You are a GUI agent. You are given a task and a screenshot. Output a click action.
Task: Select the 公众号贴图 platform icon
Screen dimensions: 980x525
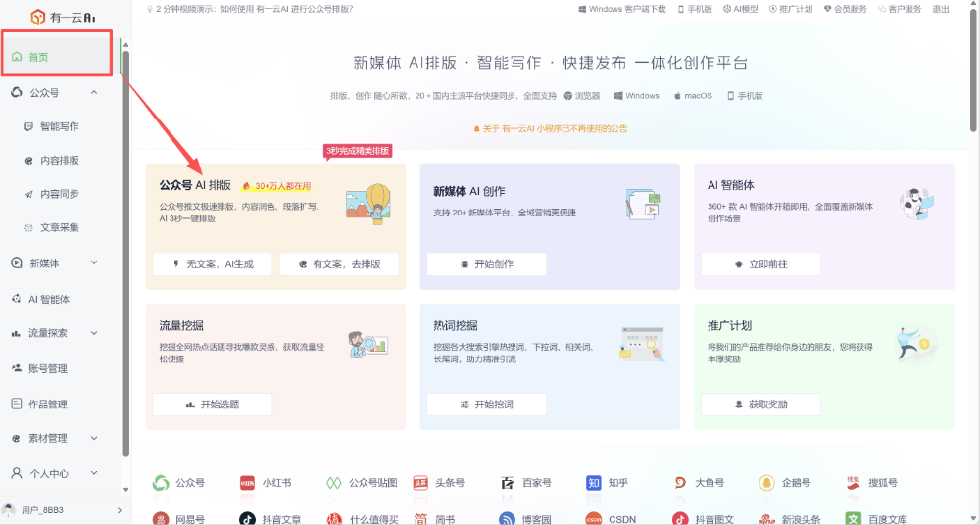point(334,483)
